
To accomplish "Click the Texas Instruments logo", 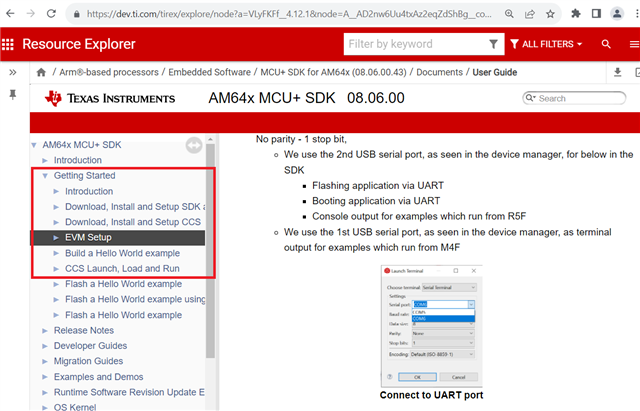I will [x=110, y=98].
